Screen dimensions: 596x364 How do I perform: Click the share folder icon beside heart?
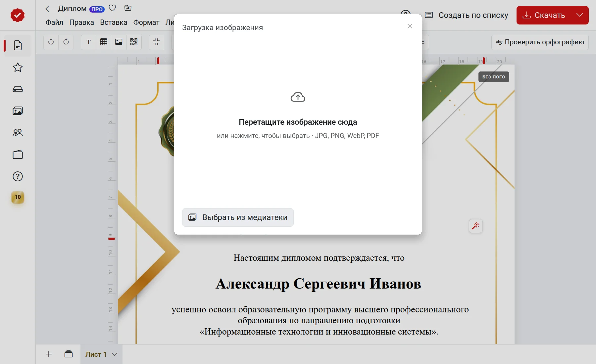(x=128, y=8)
